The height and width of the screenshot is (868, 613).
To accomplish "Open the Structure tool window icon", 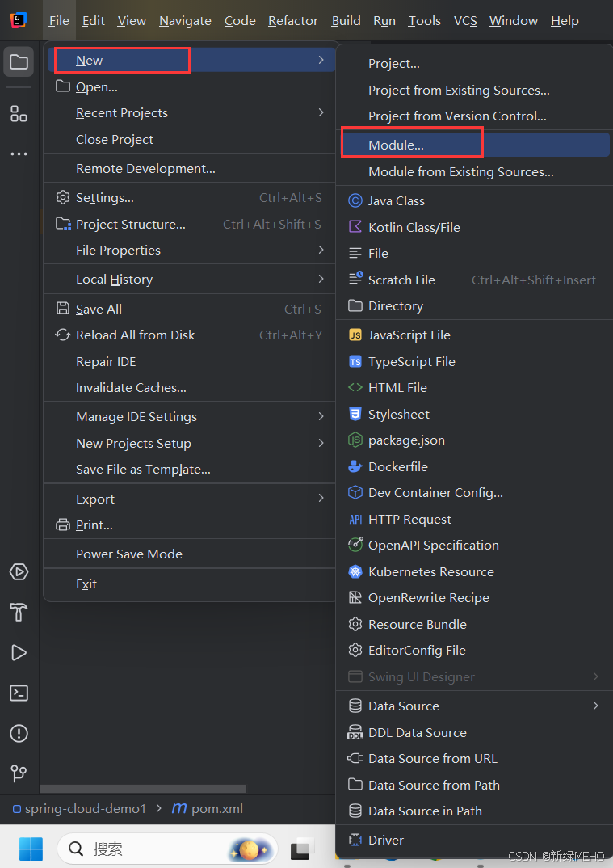I will (x=19, y=114).
